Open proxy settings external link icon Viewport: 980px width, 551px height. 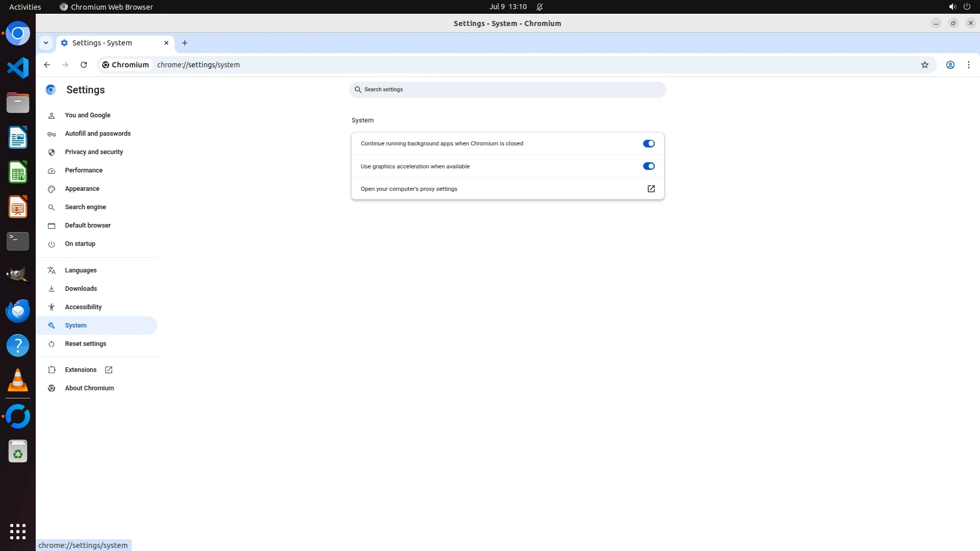(x=651, y=189)
